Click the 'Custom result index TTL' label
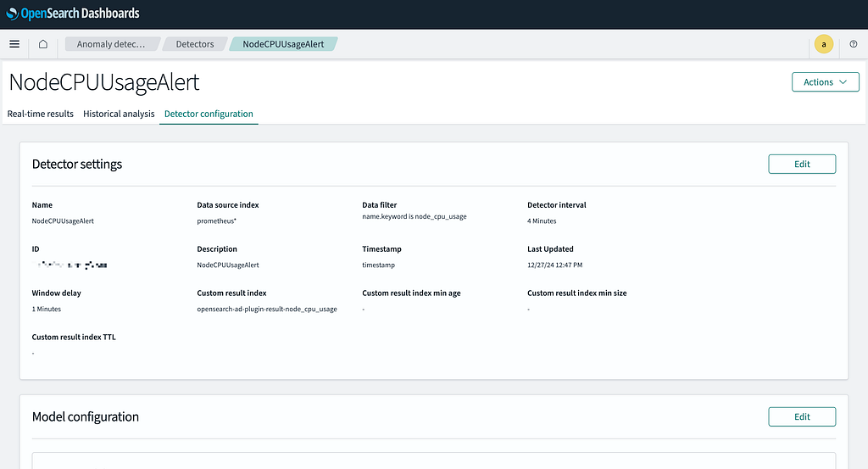 pos(74,338)
